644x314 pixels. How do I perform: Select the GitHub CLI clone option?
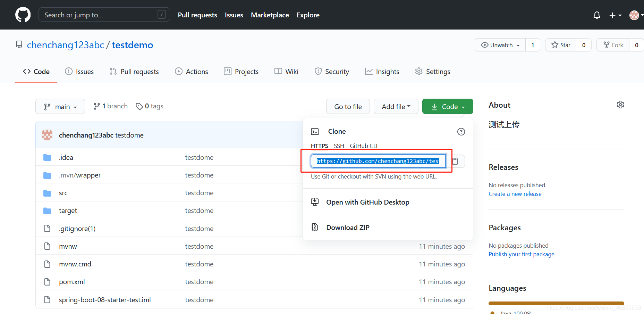pos(364,146)
